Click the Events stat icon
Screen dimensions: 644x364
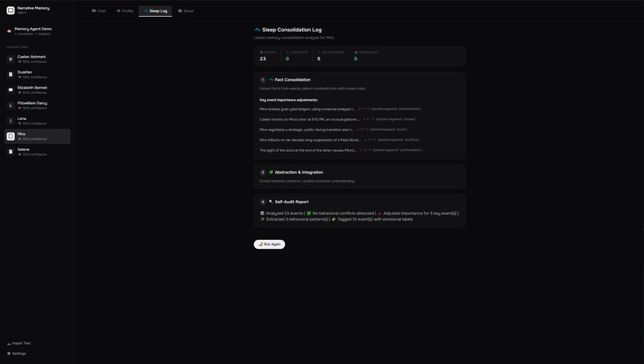tap(261, 52)
